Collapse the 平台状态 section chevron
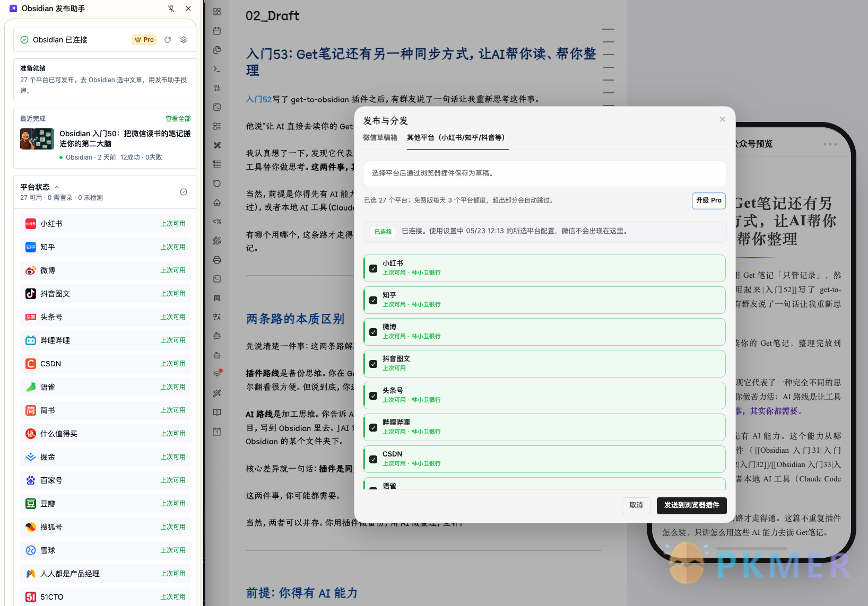The width and height of the screenshot is (868, 606). pyautogui.click(x=57, y=187)
